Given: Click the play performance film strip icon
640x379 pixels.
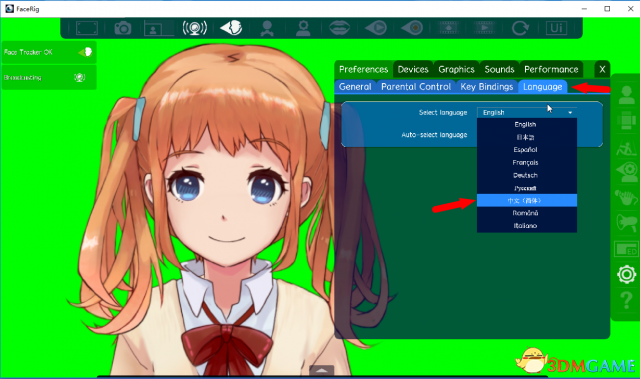Looking at the screenshot, I should tap(484, 28).
